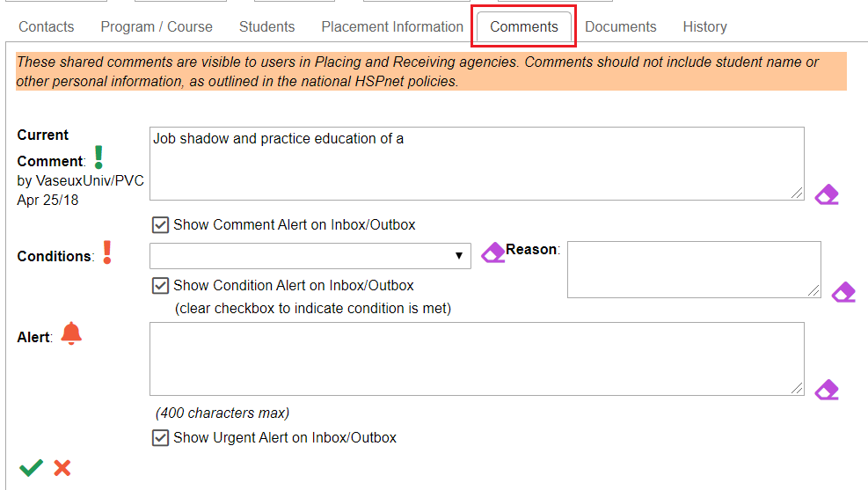Open the Documents tab

pyautogui.click(x=621, y=26)
